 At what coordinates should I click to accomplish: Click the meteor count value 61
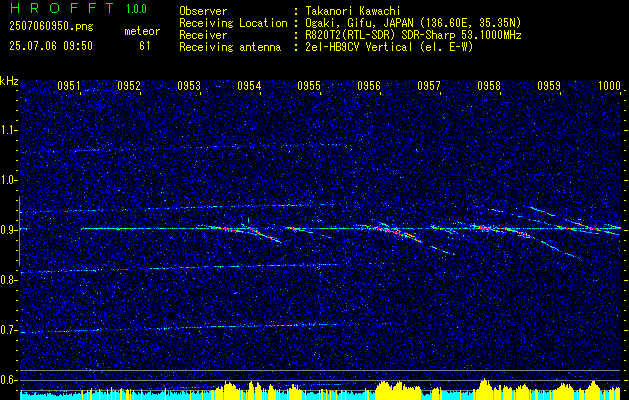click(145, 46)
